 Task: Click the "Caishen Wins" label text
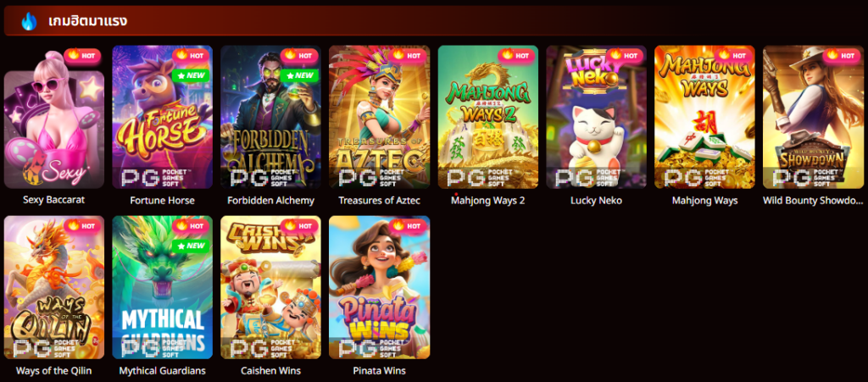270,371
